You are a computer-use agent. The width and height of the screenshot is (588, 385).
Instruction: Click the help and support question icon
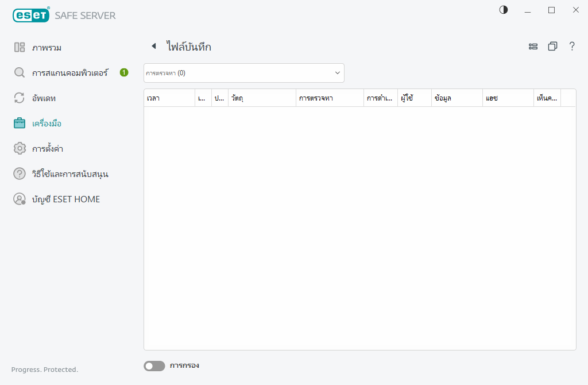click(20, 174)
